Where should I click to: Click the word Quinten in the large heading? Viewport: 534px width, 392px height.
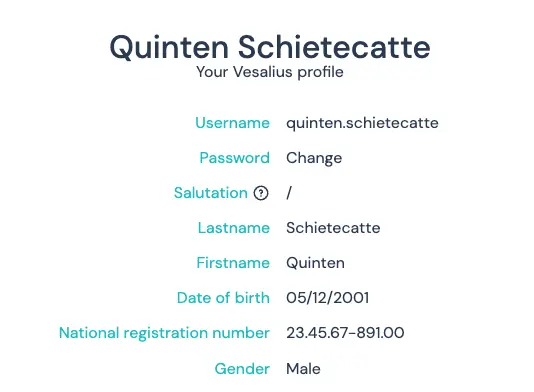click(169, 47)
